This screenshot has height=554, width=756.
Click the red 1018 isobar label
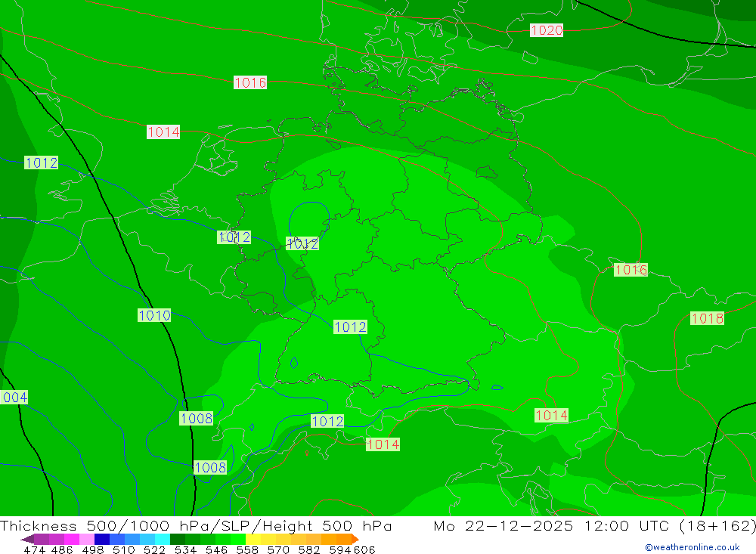point(707,318)
